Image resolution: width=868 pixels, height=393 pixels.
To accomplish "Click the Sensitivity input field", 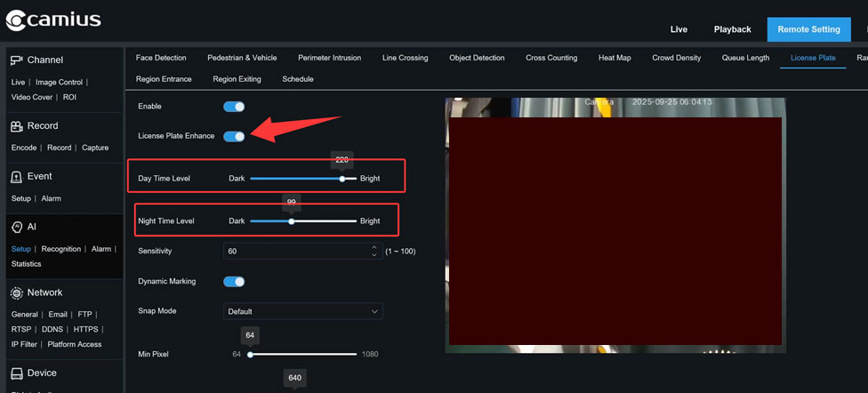I will (296, 252).
